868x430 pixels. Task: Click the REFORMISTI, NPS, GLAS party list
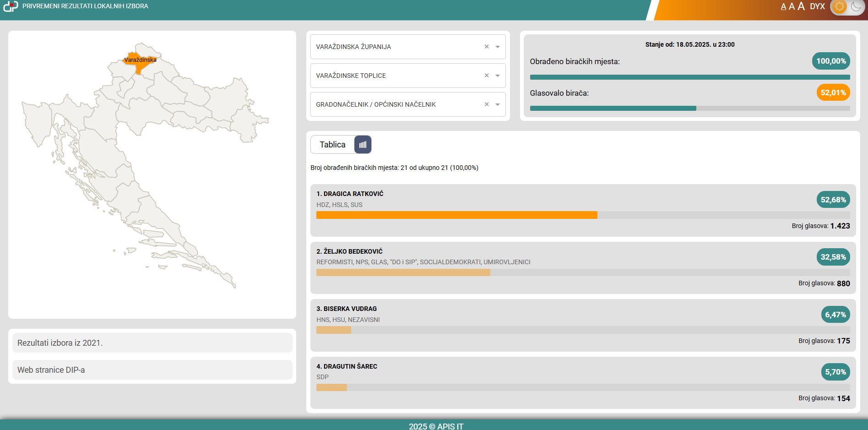(423, 262)
